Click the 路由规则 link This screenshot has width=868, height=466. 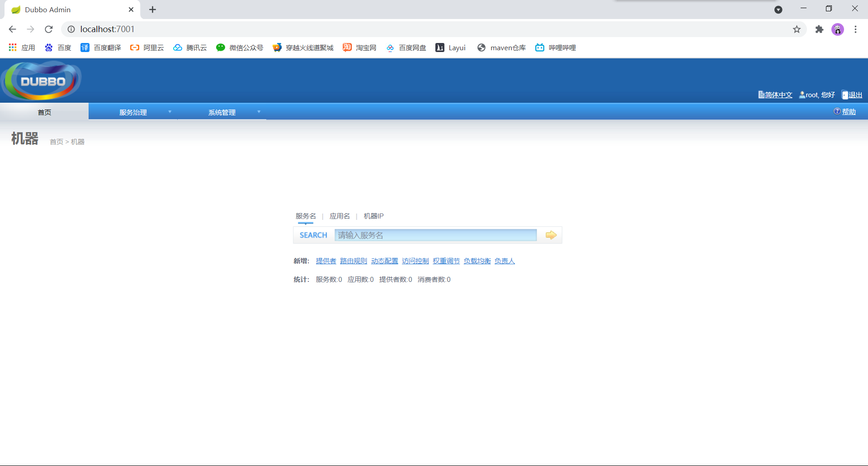pyautogui.click(x=354, y=261)
